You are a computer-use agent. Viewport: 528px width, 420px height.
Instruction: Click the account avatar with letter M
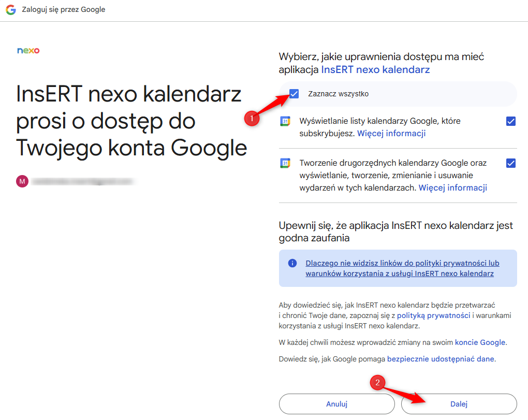point(22,182)
